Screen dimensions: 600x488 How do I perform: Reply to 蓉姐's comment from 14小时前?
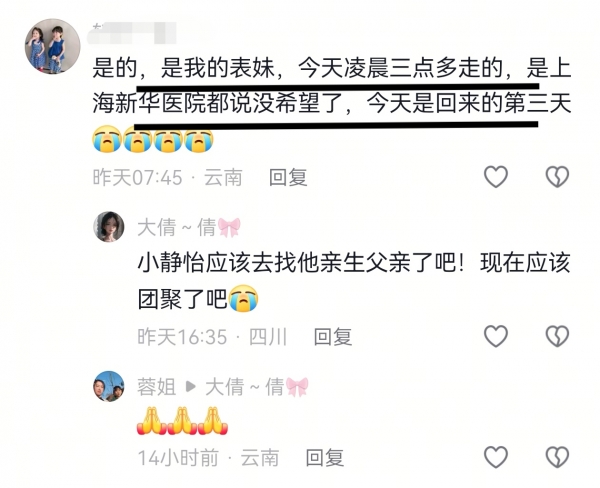click(x=325, y=458)
